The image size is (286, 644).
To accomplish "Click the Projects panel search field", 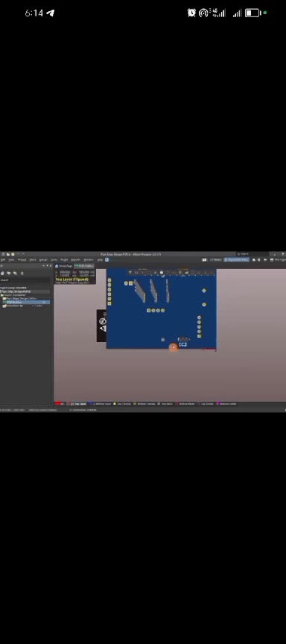I will tap(25, 280).
